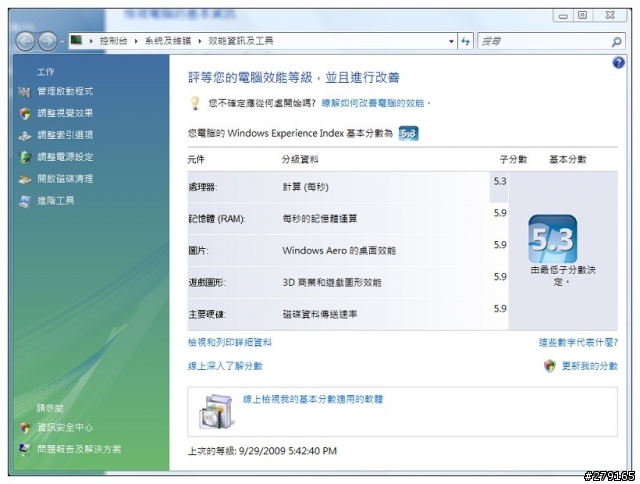Click the battery icon beside 調整電源設定
640x484 pixels.
click(25, 158)
